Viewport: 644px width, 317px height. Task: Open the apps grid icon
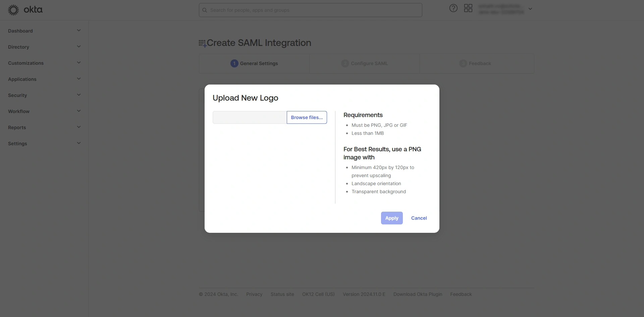[468, 8]
